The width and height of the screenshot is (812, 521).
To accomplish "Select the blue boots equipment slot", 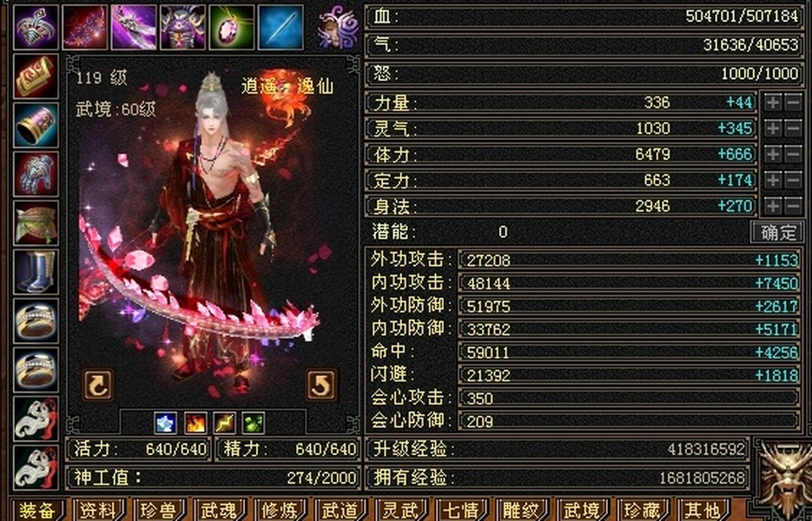I will 36,272.
